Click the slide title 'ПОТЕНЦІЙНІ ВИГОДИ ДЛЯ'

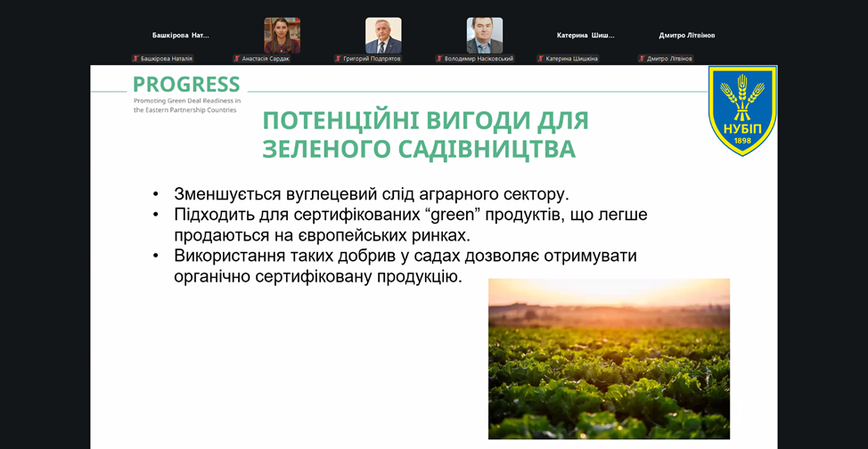pyautogui.click(x=425, y=121)
